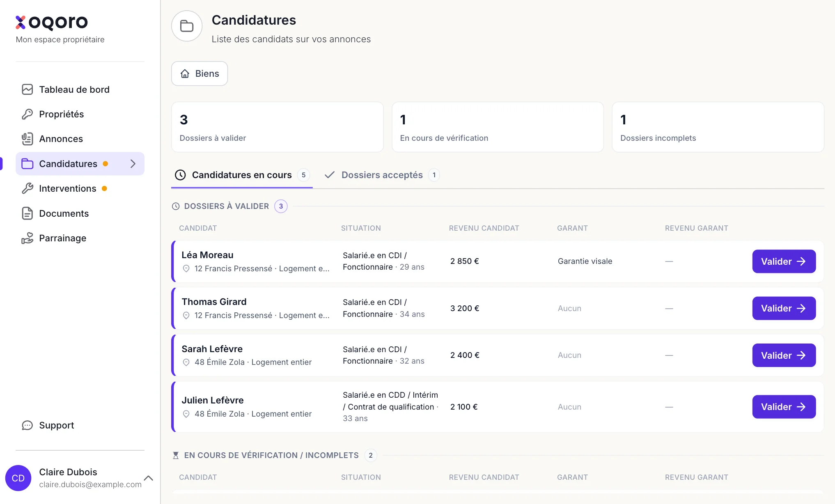Click candidate name Julien Lefèvre
Screen dimensions: 835x504
(x=213, y=400)
